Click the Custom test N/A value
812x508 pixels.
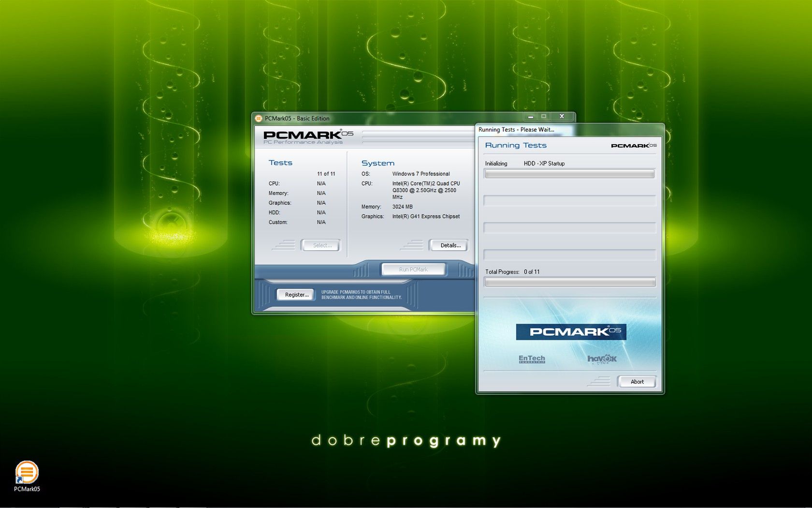pos(321,222)
